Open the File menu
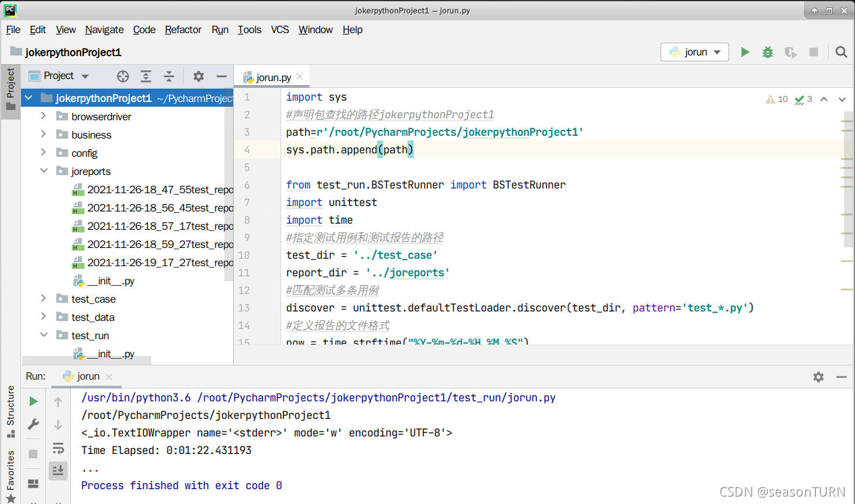Screen dimensions: 855x504 pyautogui.click(x=14, y=30)
